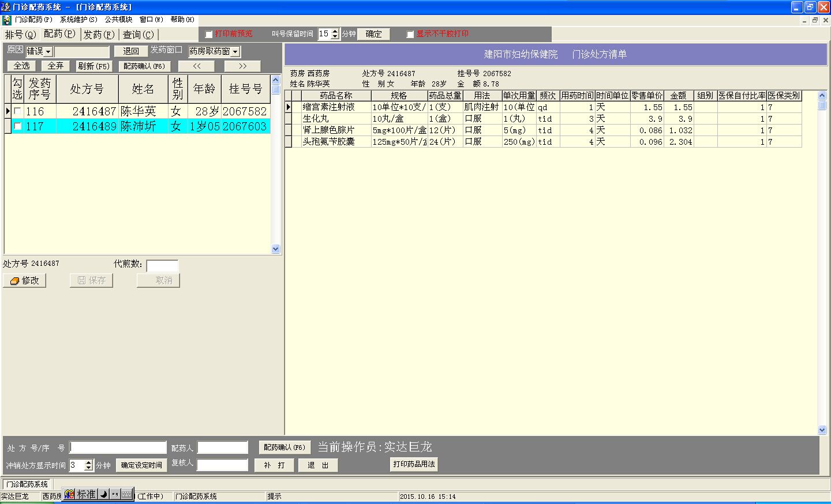Click the previous page << button
Screen dimensions: 831x504
(x=197, y=66)
